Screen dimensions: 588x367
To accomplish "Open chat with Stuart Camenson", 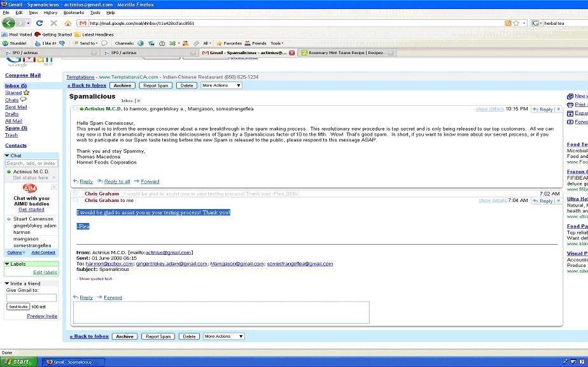I will [x=33, y=219].
